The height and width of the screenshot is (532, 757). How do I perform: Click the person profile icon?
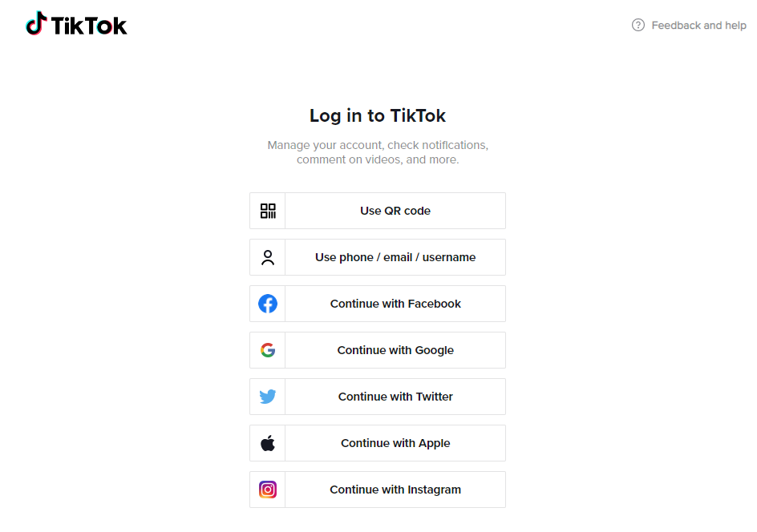pos(268,257)
